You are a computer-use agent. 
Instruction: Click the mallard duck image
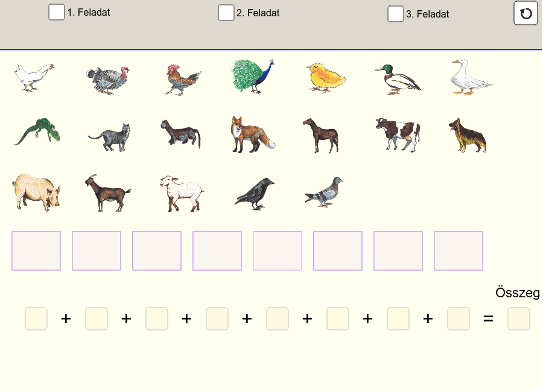click(398, 79)
